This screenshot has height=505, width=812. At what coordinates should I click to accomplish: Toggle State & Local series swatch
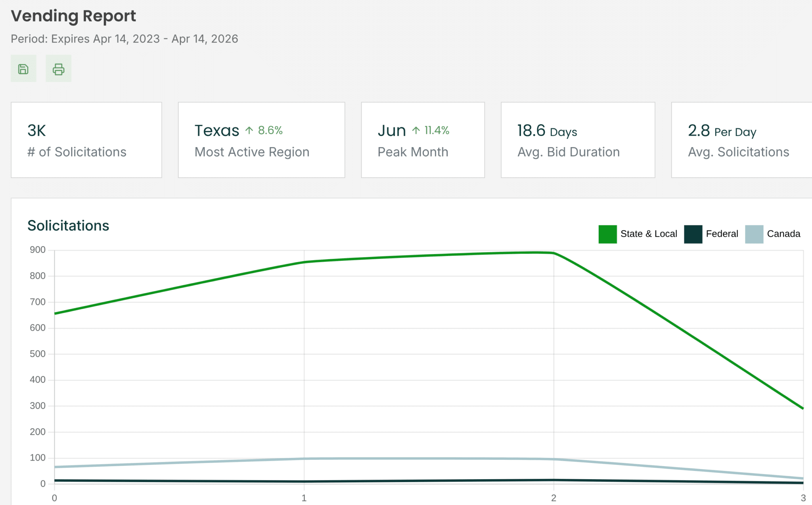coord(607,234)
